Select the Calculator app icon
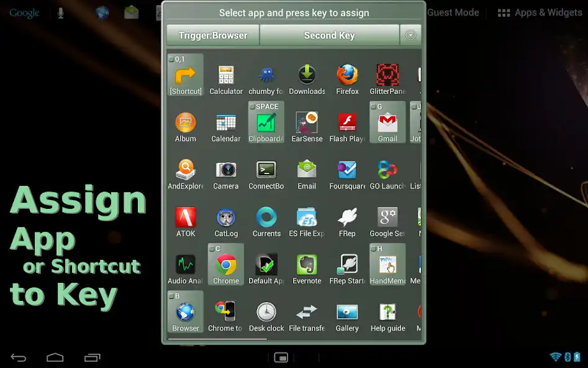This screenshot has height=368, width=588. pos(226,76)
